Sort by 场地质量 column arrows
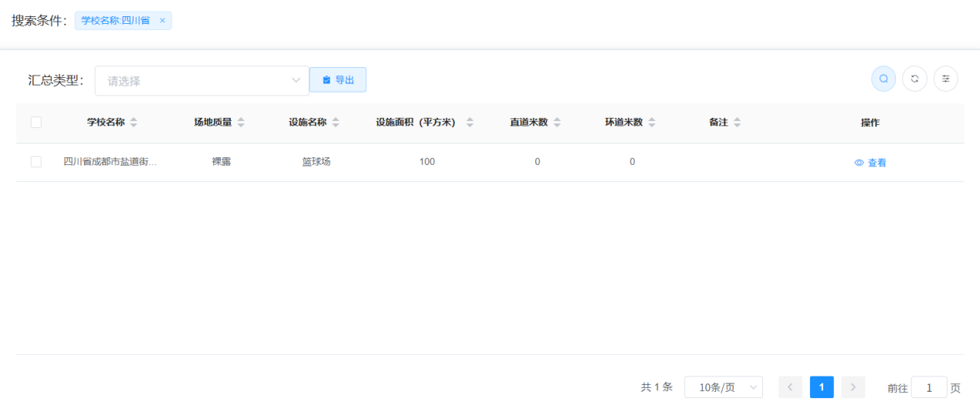This screenshot has width=980, height=405. (241, 123)
